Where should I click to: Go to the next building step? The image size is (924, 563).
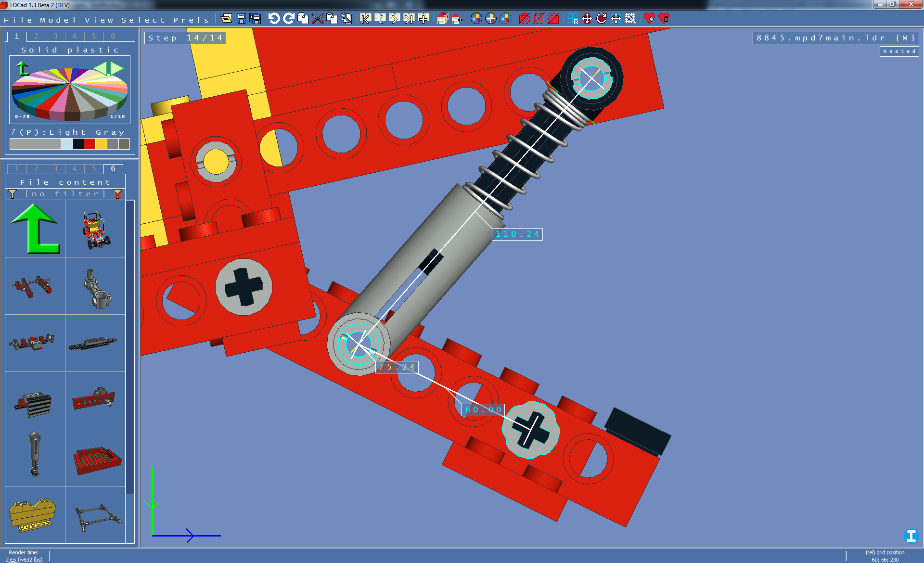coord(394,19)
